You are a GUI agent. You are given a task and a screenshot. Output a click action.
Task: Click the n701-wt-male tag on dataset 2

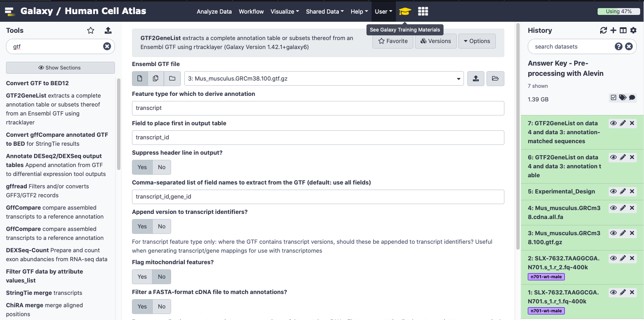[x=546, y=277]
